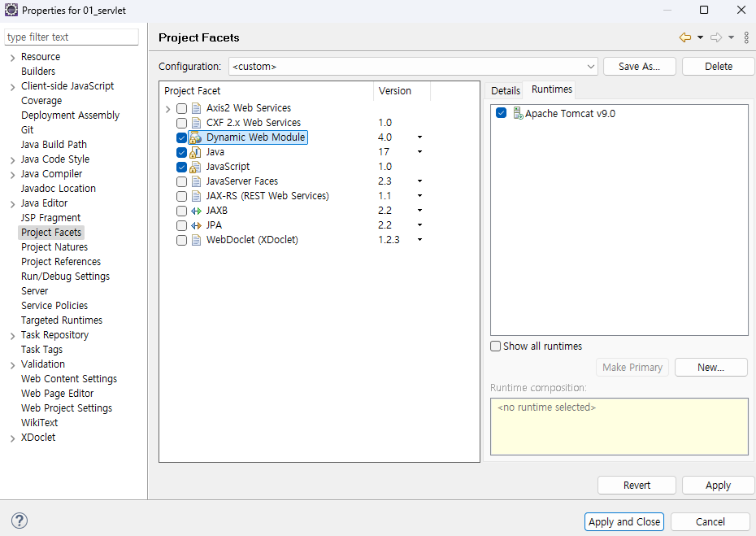Screen dimensions: 756x536
Task: Expand the Axis2 Web Services tree node
Action: tap(167, 109)
